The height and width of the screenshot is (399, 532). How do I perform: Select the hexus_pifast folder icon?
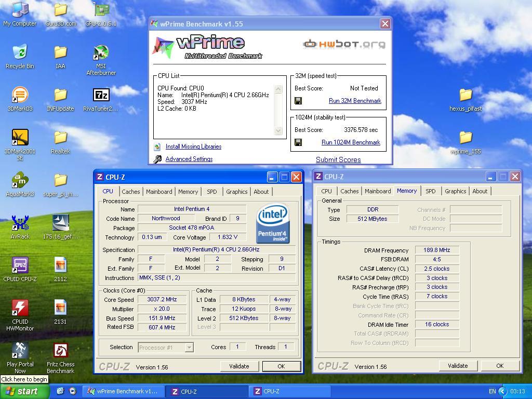pyautogui.click(x=465, y=99)
